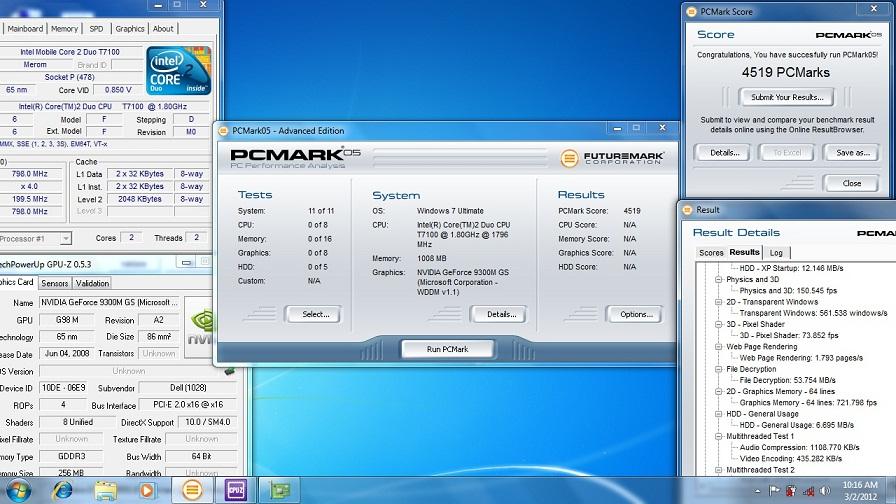Screen dimensions: 896x504
Task: Click the red security tray icon
Action: [791, 491]
